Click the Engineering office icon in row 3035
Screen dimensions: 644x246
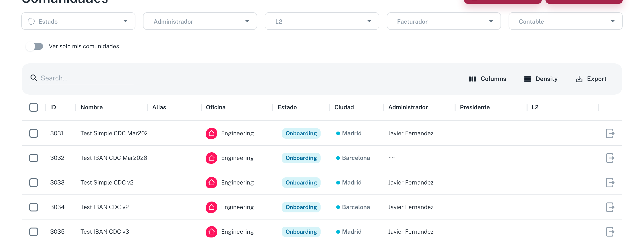click(211, 232)
